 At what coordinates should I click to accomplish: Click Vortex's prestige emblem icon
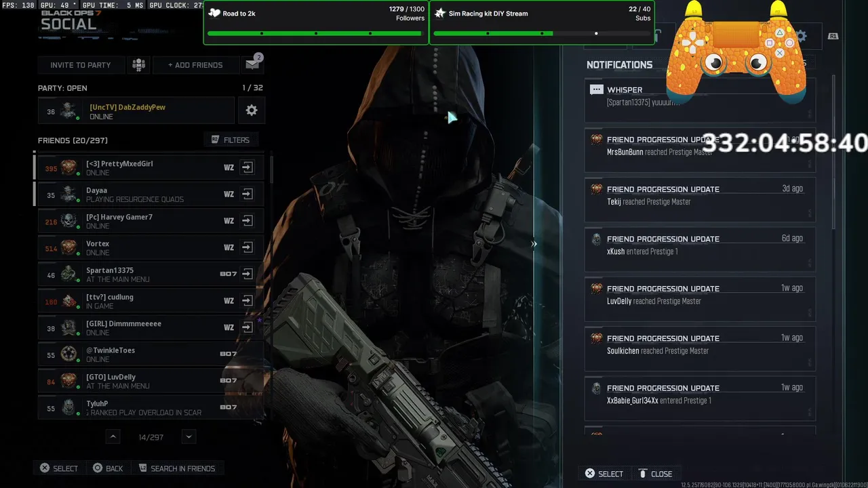click(x=68, y=247)
